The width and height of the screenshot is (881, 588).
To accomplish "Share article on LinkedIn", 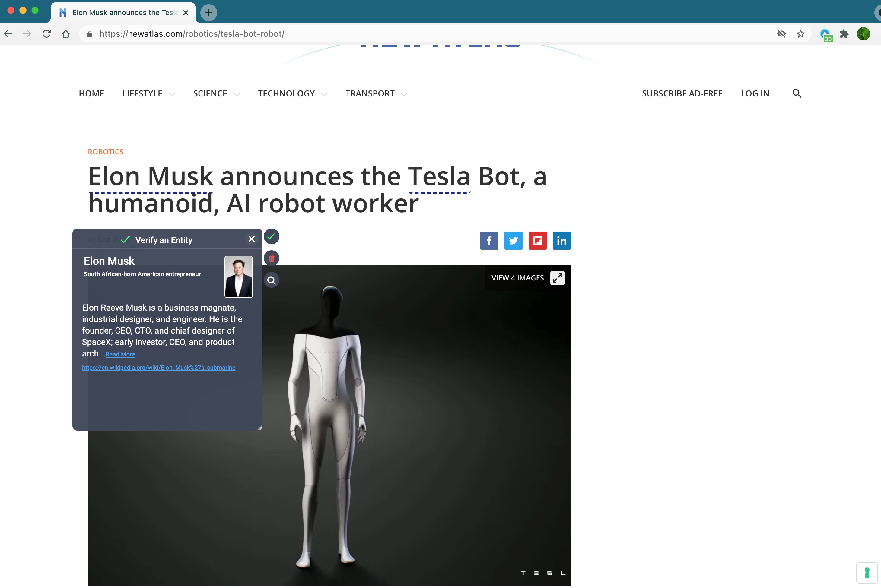I will 562,240.
